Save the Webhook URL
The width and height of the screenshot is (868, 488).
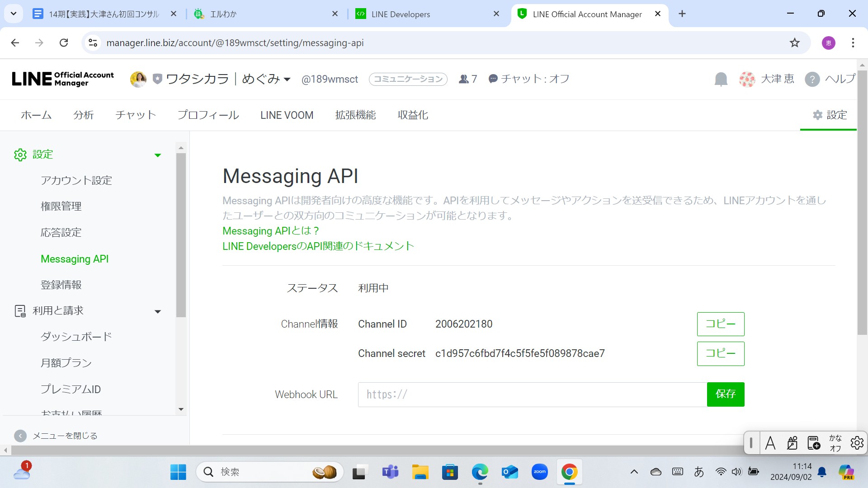click(x=726, y=394)
